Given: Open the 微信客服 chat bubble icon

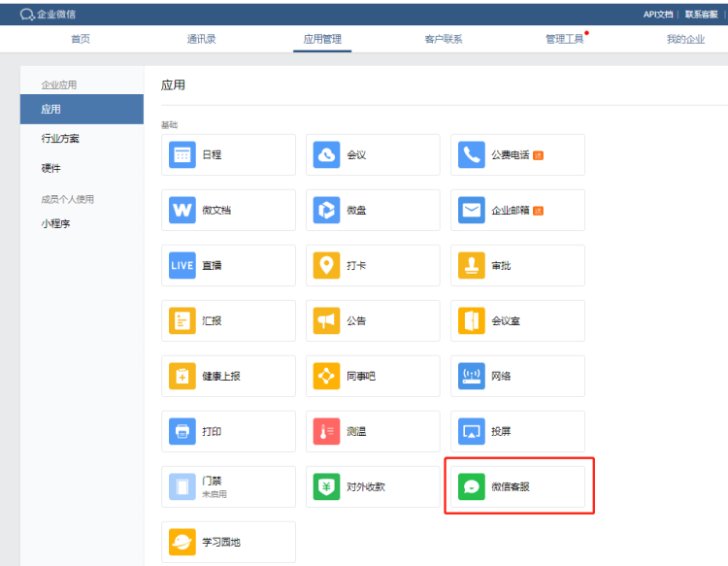Looking at the screenshot, I should point(472,486).
